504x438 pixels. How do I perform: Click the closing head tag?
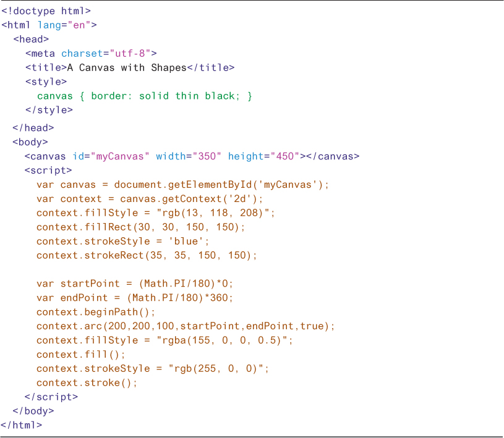pos(33,128)
